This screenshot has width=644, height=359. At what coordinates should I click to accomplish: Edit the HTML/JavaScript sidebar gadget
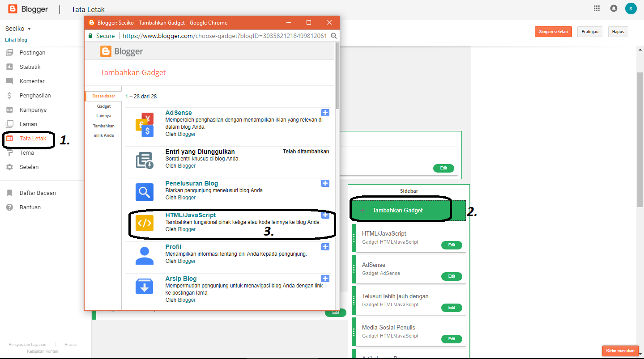pos(452,245)
